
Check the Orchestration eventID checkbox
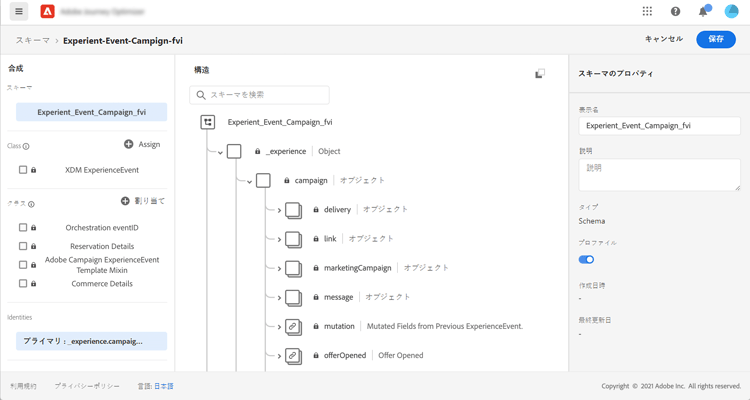[x=23, y=228]
